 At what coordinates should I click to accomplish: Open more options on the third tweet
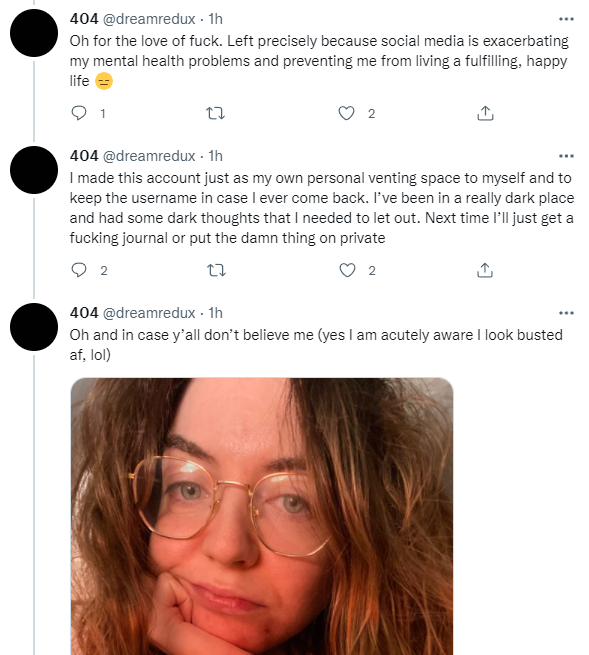(566, 313)
